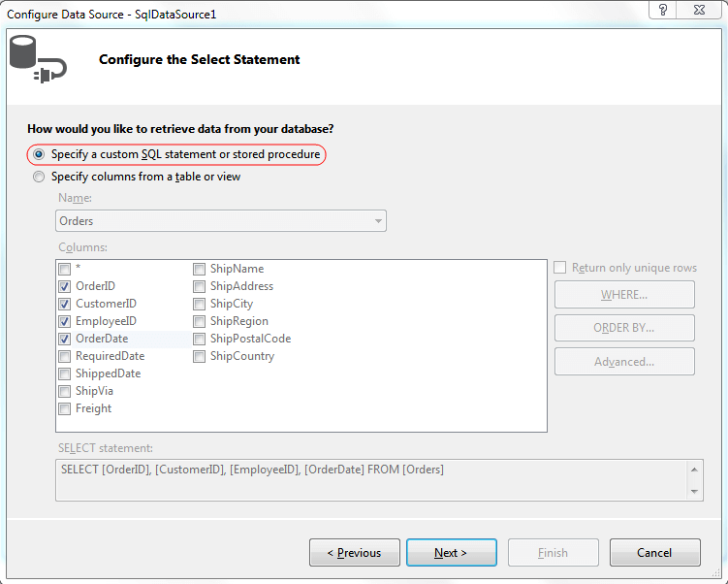Click the Columns label
Image resolution: width=728 pixels, height=584 pixels.
pos(82,247)
